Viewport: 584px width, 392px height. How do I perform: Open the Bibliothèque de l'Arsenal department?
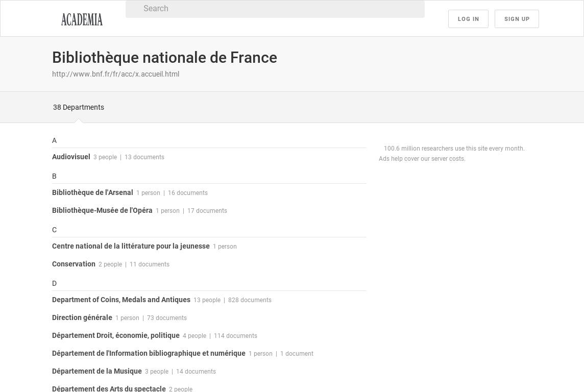pyautogui.click(x=92, y=193)
